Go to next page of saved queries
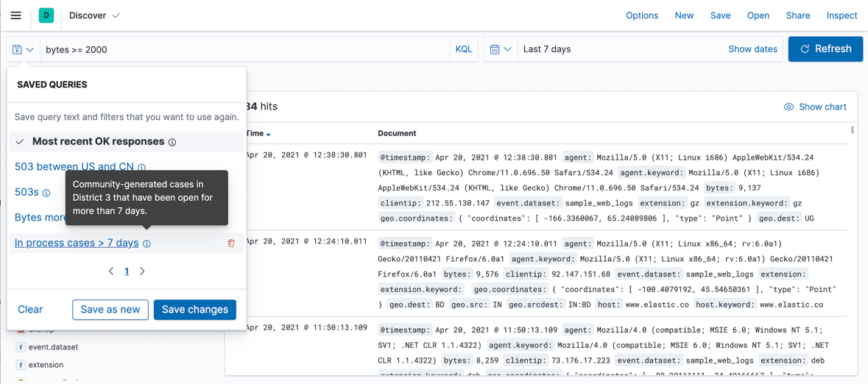The image size is (868, 384). [x=142, y=271]
